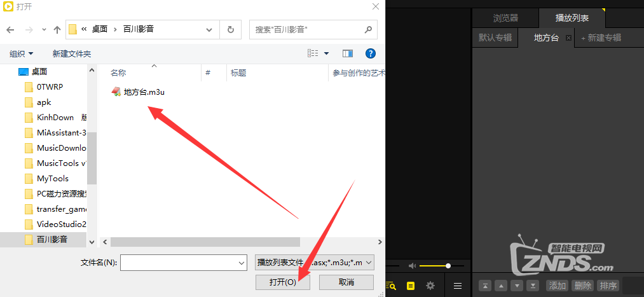644x297 pixels.
Task: Move playlist item up one position
Action: [501, 286]
